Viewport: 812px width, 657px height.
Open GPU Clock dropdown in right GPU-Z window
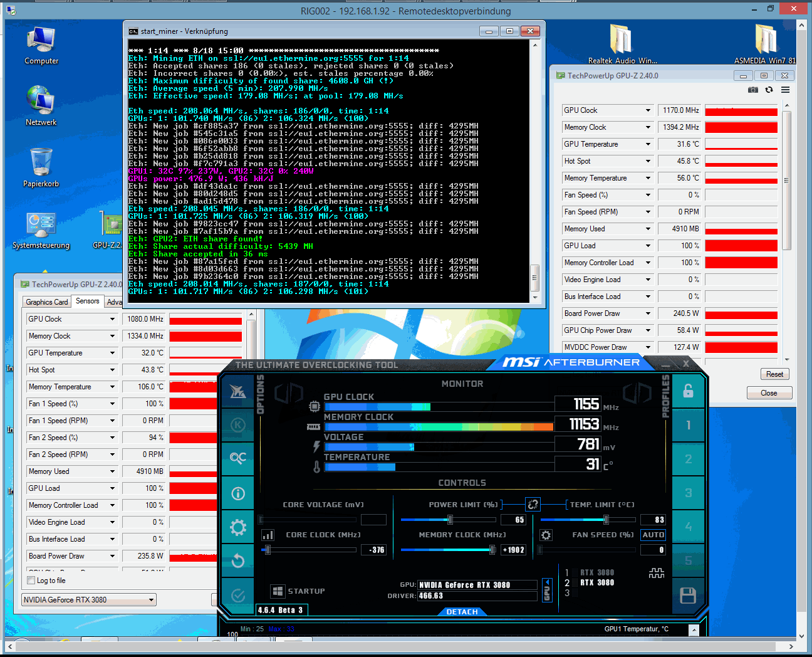[x=648, y=110]
